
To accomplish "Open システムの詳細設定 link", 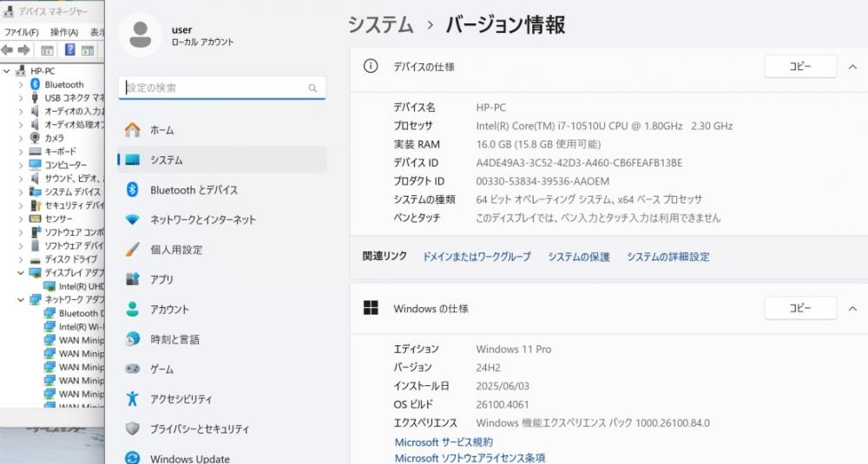I will (667, 257).
